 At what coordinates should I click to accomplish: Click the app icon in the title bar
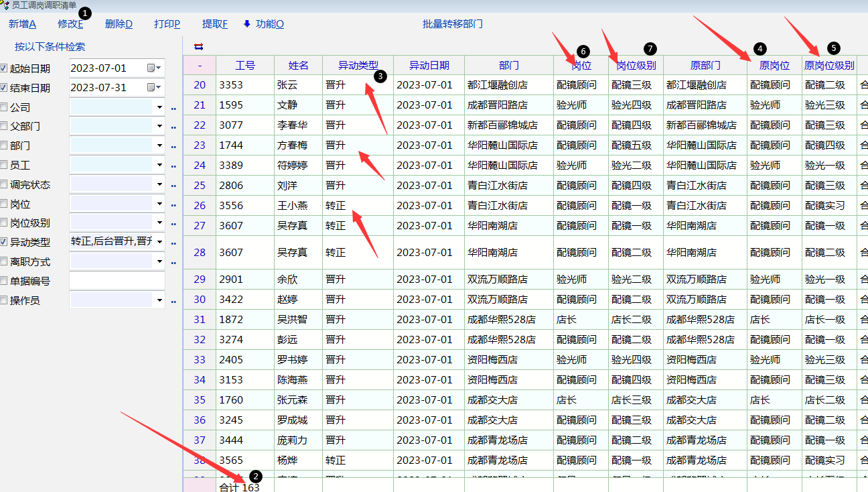[x=5, y=5]
